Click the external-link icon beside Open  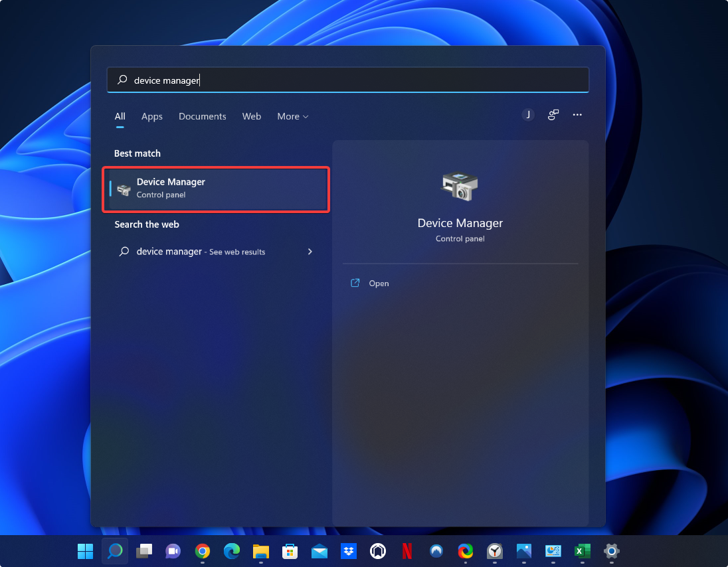click(355, 283)
